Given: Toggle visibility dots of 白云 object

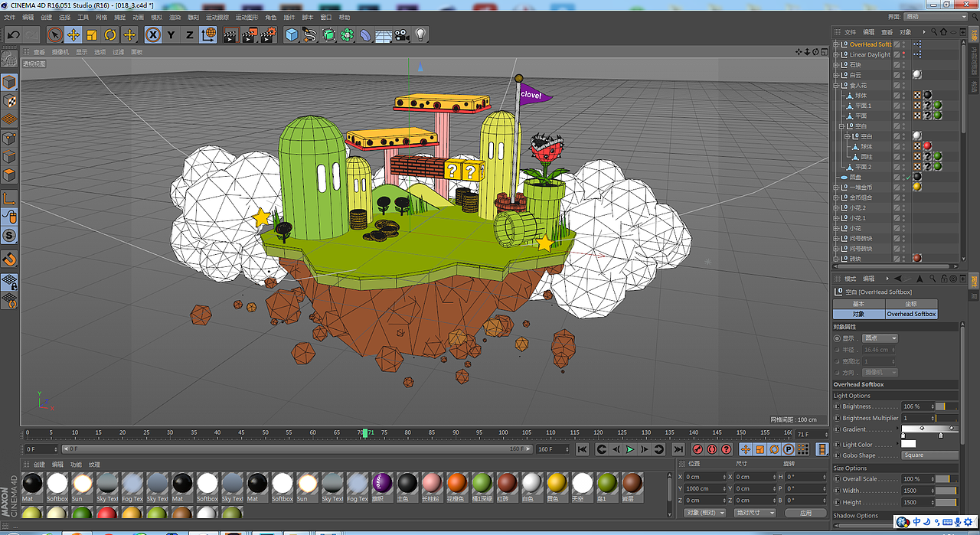Looking at the screenshot, I should point(903,75).
